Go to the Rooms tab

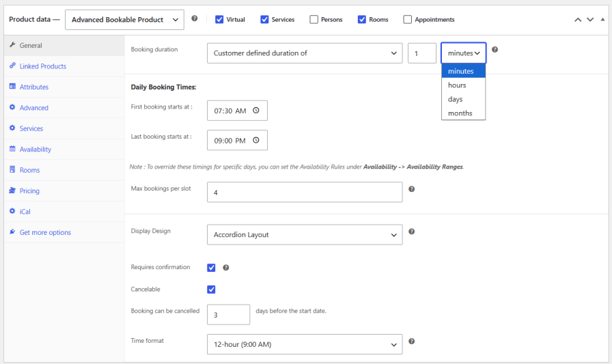click(x=64, y=170)
